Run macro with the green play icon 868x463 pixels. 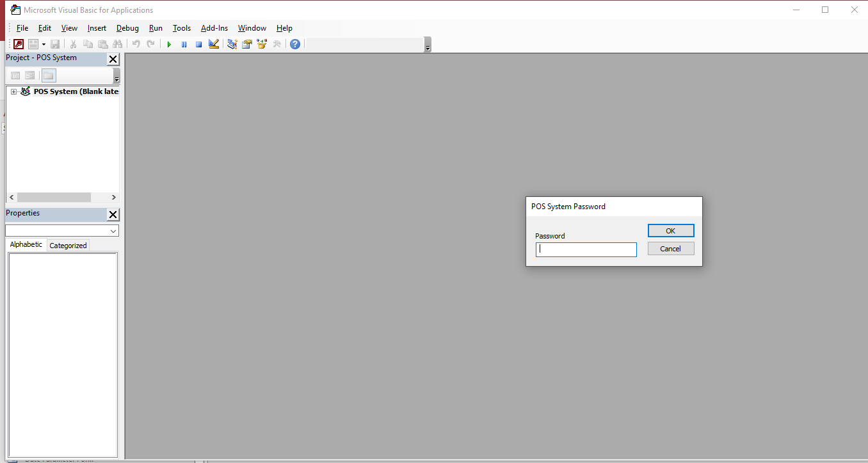pyautogui.click(x=169, y=44)
